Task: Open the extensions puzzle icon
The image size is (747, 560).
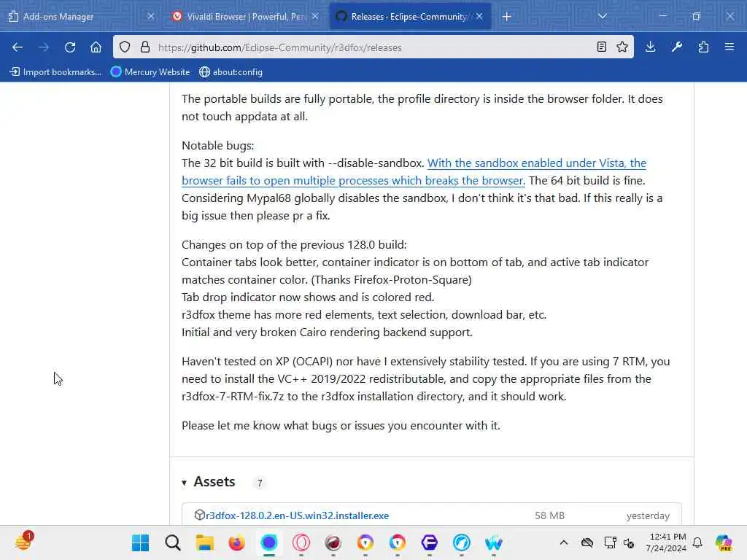Action: pos(704,47)
